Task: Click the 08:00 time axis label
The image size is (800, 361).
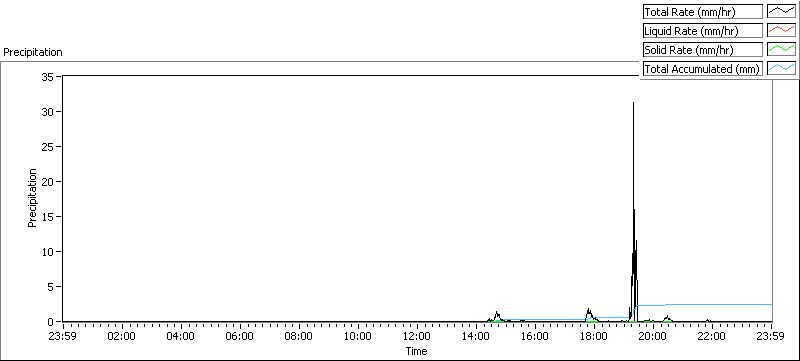Action: [299, 336]
